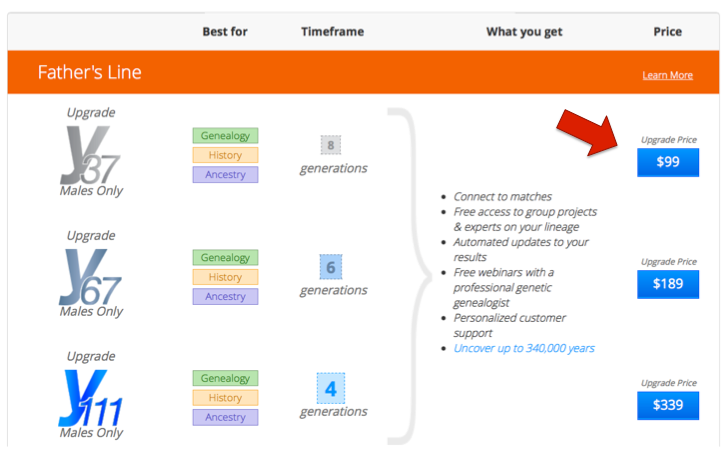
Task: Buy the Y-67 upgrade for $189
Action: 668,284
